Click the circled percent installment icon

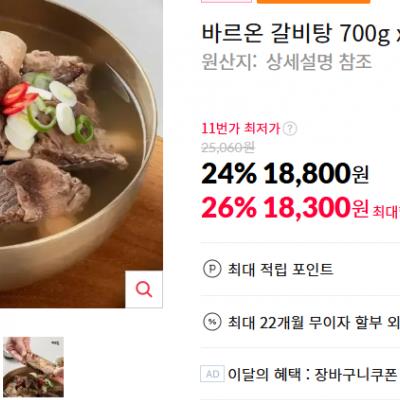click(212, 322)
